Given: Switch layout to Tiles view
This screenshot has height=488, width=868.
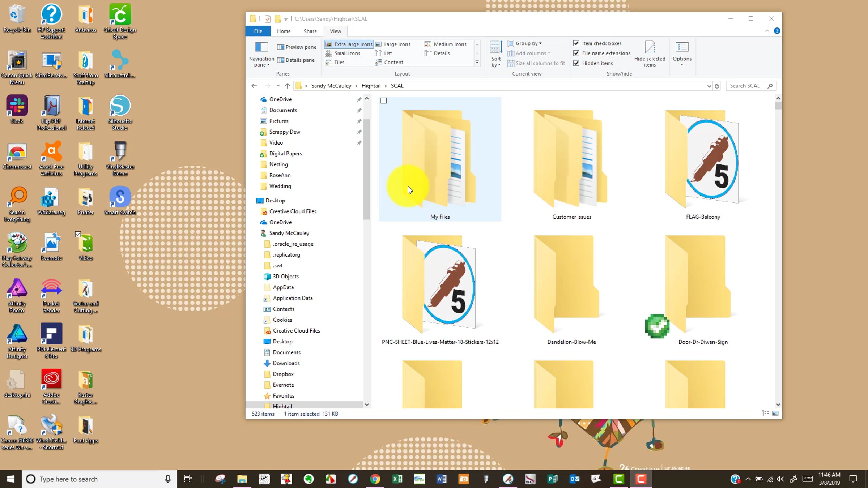Looking at the screenshot, I should tap(335, 62).
